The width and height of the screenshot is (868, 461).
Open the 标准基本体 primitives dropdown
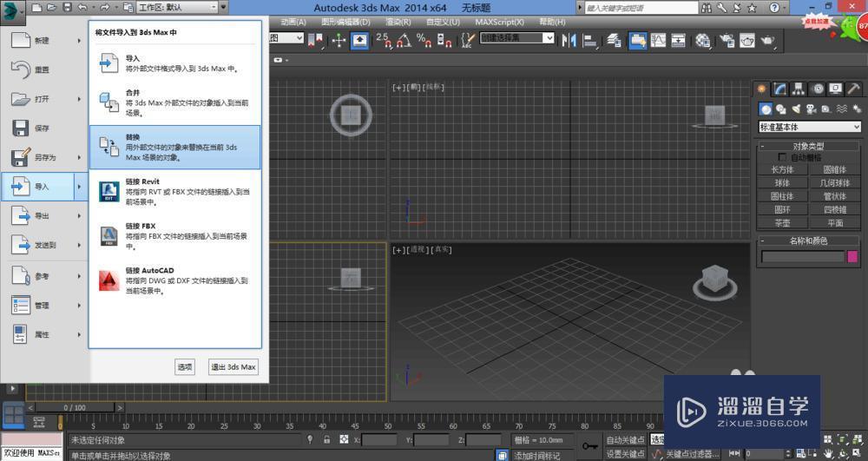pyautogui.click(x=809, y=127)
